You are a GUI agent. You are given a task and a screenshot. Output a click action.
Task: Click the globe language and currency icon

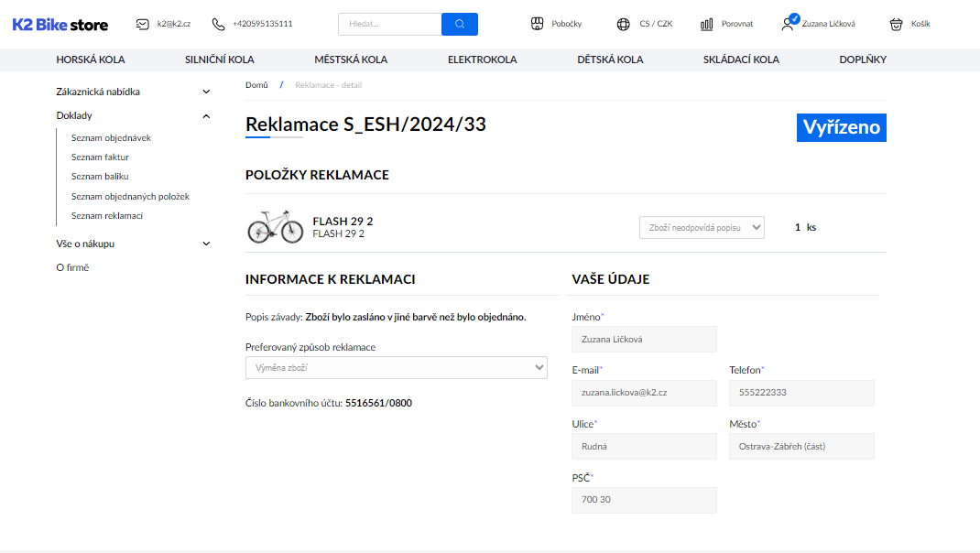click(624, 24)
